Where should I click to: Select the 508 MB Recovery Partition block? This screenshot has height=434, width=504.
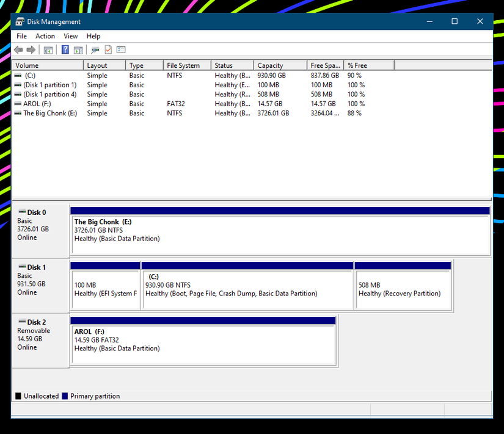click(x=403, y=289)
